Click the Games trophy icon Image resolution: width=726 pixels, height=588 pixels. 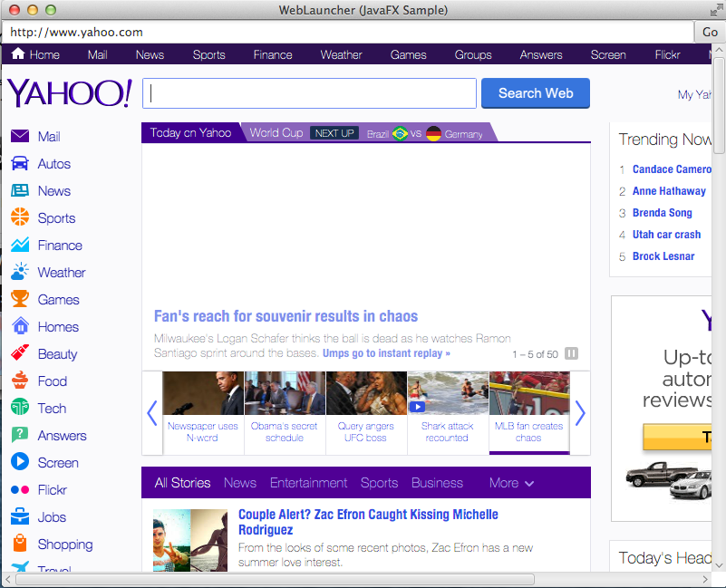(20, 299)
